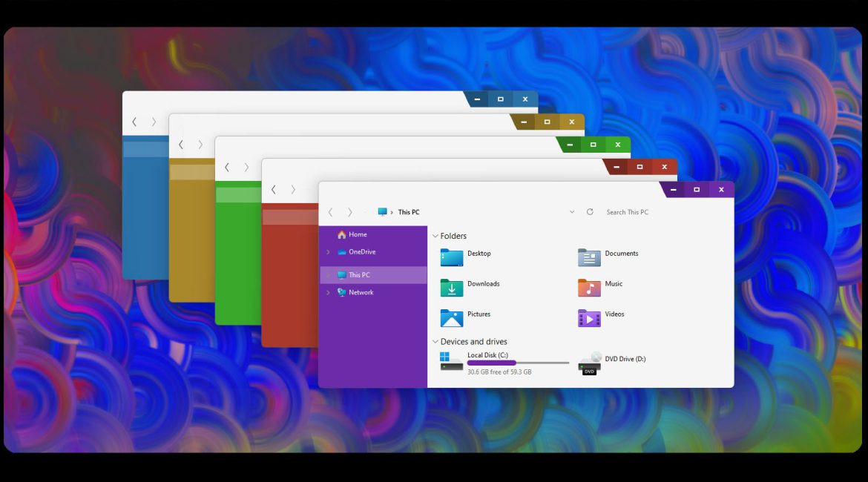Click the This PC monitor icon in address bar

[382, 212]
